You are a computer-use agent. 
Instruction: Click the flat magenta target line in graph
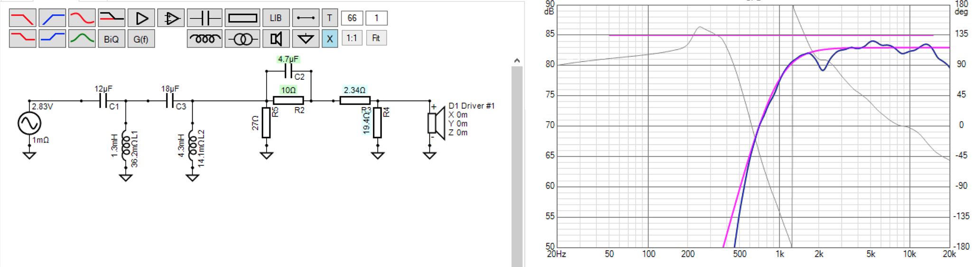click(771, 35)
